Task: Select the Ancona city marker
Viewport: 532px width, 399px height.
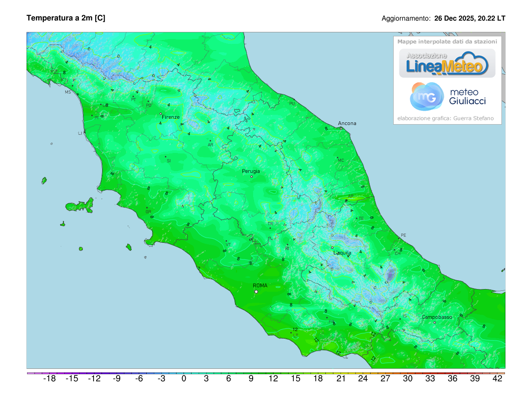Action: (x=341, y=129)
